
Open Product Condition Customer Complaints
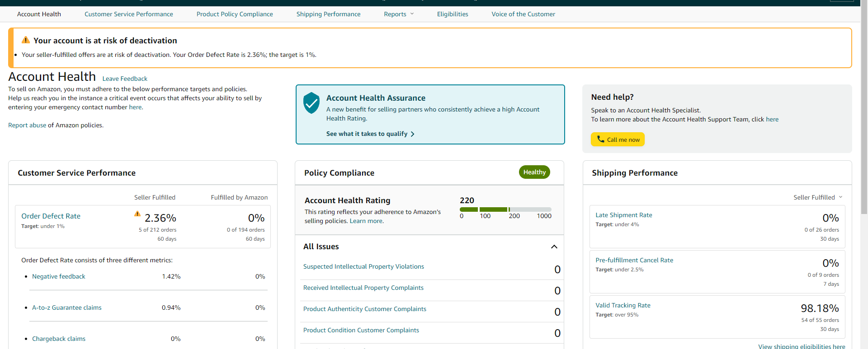(361, 330)
